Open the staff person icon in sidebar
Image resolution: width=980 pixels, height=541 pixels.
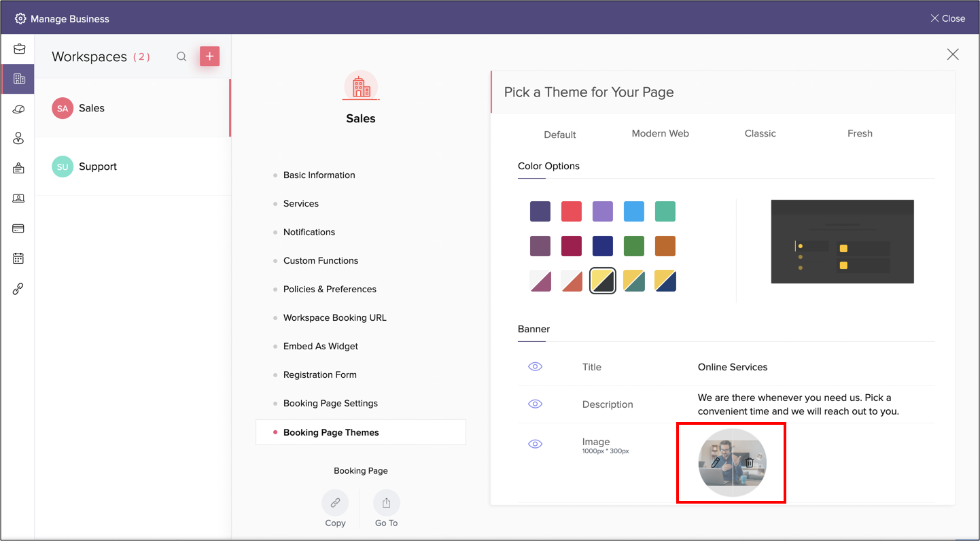[x=18, y=138]
